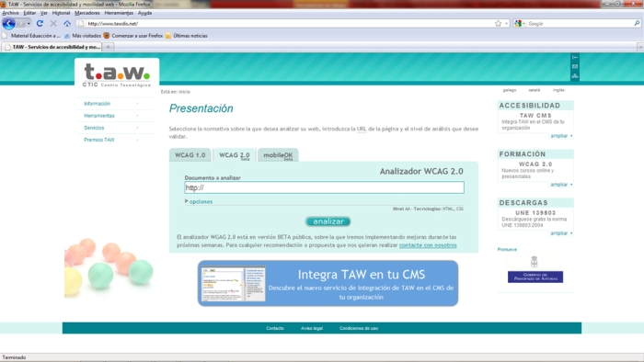
Task: Click the analizar button
Action: [x=328, y=221]
